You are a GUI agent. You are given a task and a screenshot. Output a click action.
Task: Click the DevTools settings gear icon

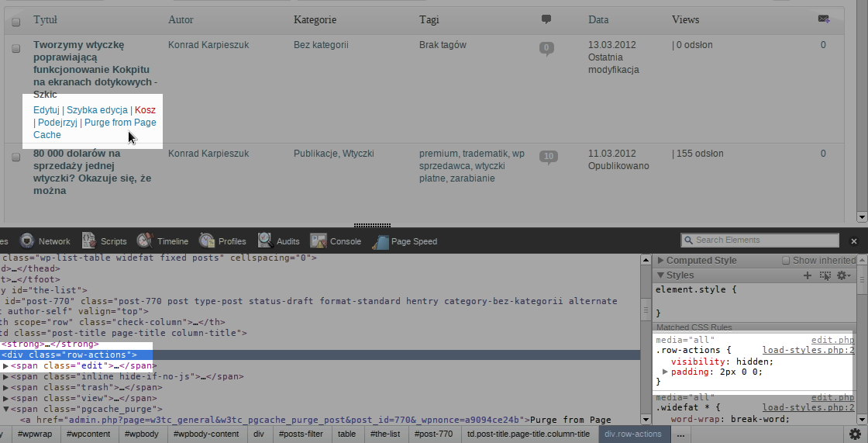pyautogui.click(x=855, y=434)
